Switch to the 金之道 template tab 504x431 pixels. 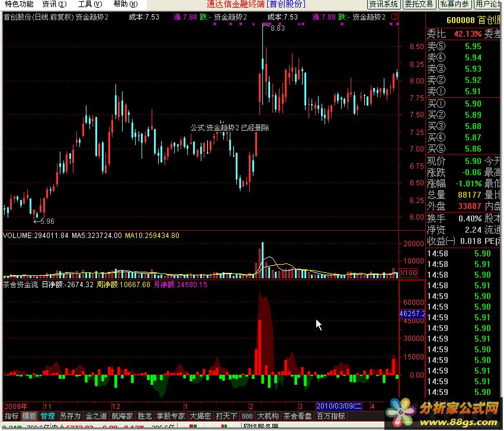[96, 416]
